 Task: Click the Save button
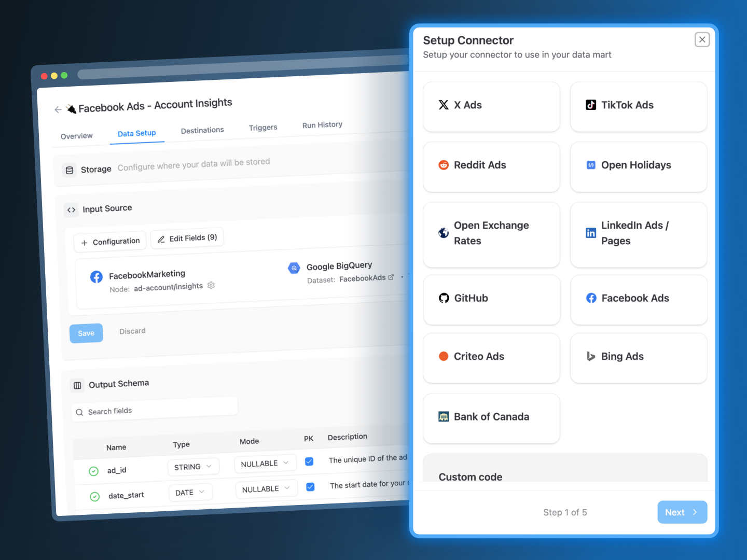tap(86, 333)
